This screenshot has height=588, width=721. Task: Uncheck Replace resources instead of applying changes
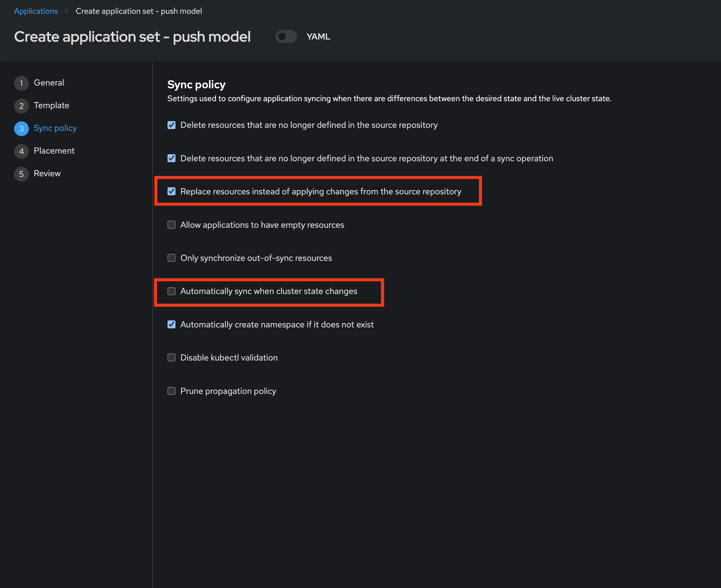click(172, 191)
